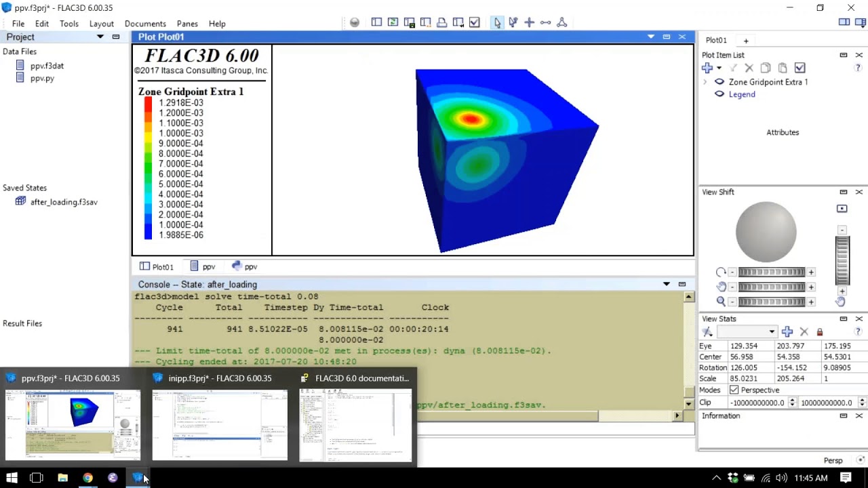
Task: Hide the Zone Gridpoint Extra 1 plot item
Action: 719,82
